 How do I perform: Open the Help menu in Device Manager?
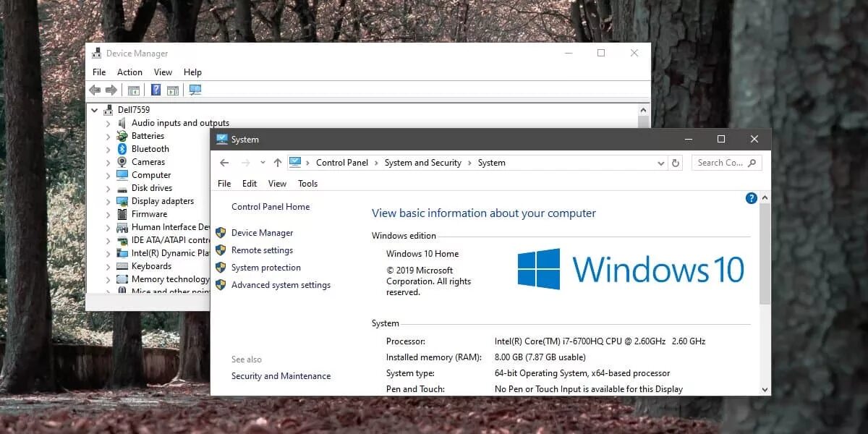coord(192,72)
